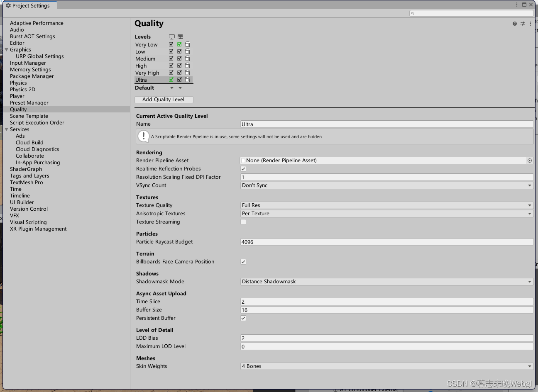This screenshot has width=538, height=392.
Task: Open Burst AOT Settings
Action: point(32,37)
